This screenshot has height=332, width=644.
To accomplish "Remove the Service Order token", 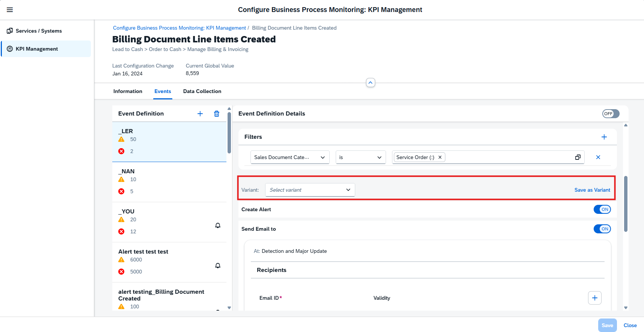I will (440, 157).
